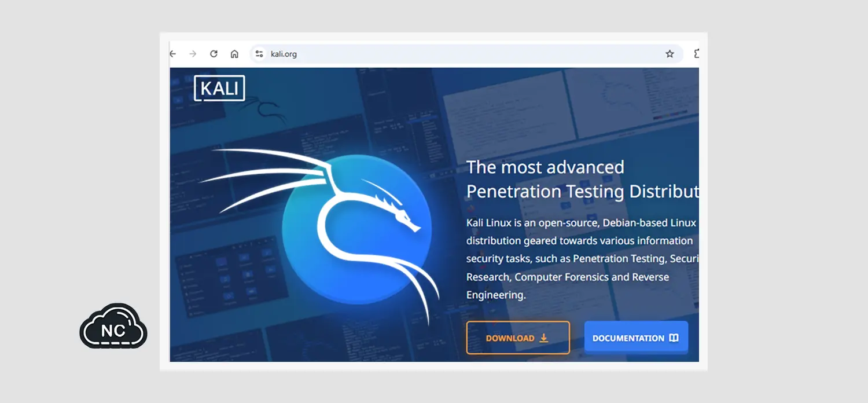
Task: Click the browser forward arrow
Action: [193, 54]
